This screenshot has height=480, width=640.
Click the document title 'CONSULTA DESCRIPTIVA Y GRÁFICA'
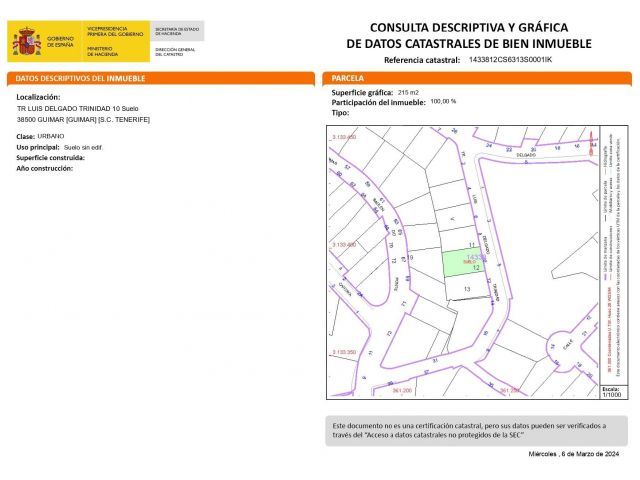pos(469,27)
